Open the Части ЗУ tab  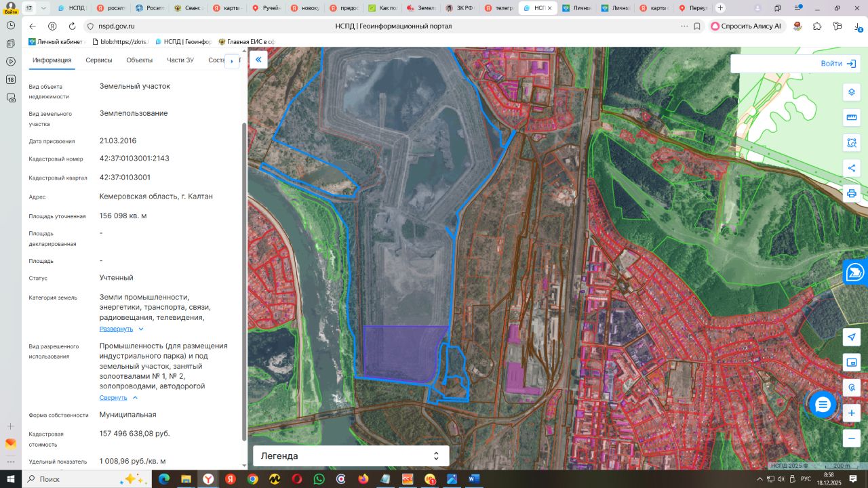pos(180,60)
